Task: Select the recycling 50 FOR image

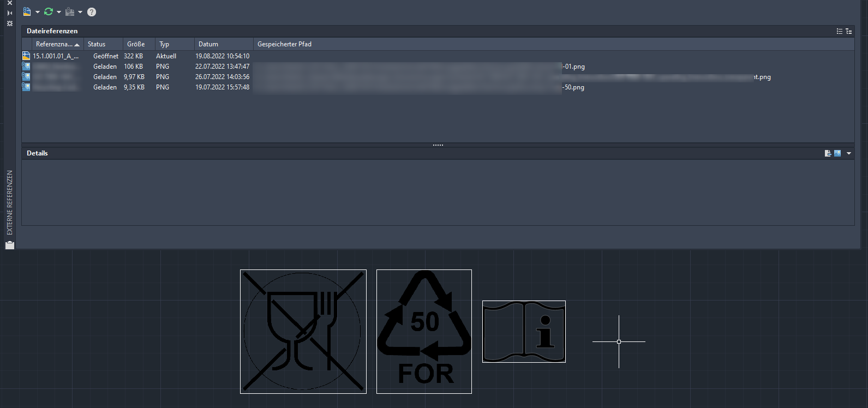Action: tap(424, 332)
